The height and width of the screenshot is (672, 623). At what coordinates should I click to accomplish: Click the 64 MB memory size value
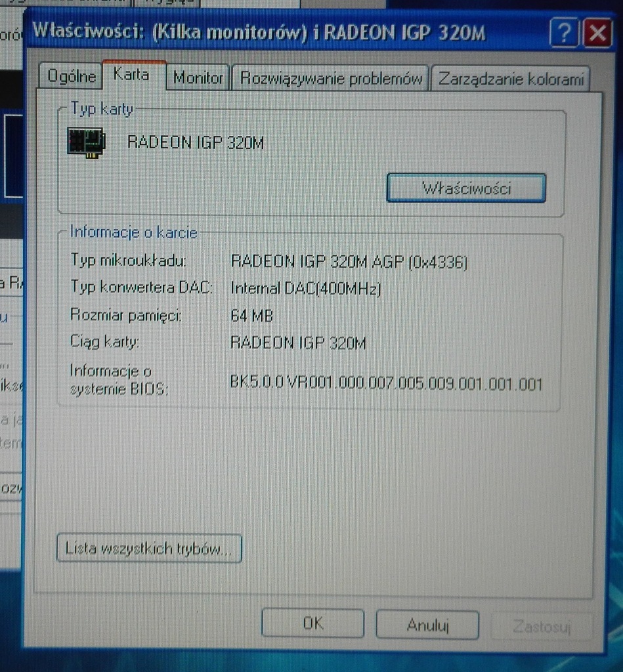[x=251, y=316]
